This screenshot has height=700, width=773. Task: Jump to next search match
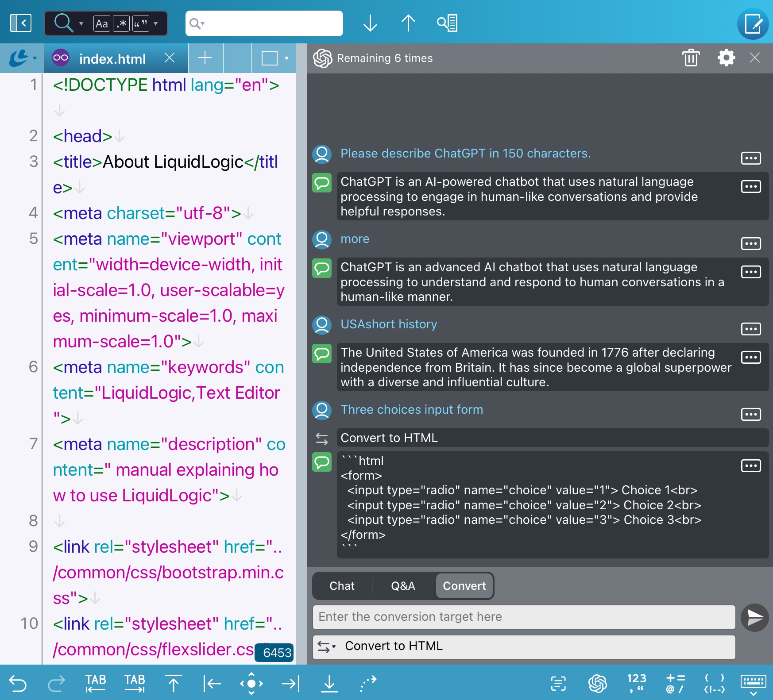(370, 23)
